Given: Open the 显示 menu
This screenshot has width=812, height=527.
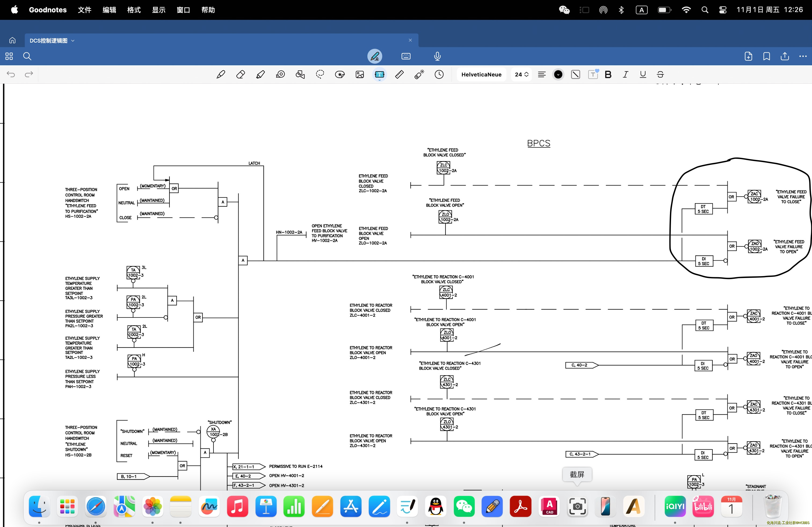Looking at the screenshot, I should click(x=159, y=10).
